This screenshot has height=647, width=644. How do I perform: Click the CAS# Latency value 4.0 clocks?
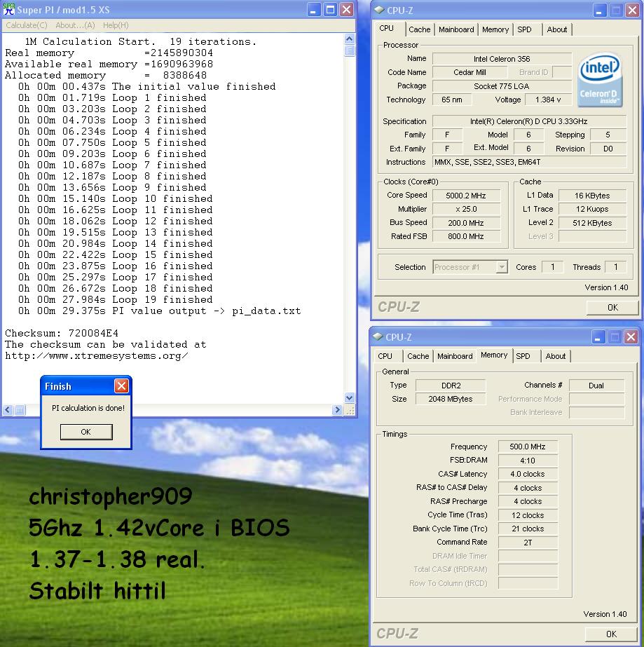[528, 474]
